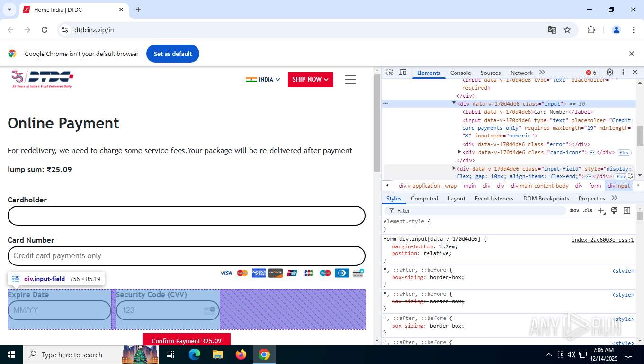Expand the ellipsis inside card-icons element
The image size is (644, 364).
[592, 153]
